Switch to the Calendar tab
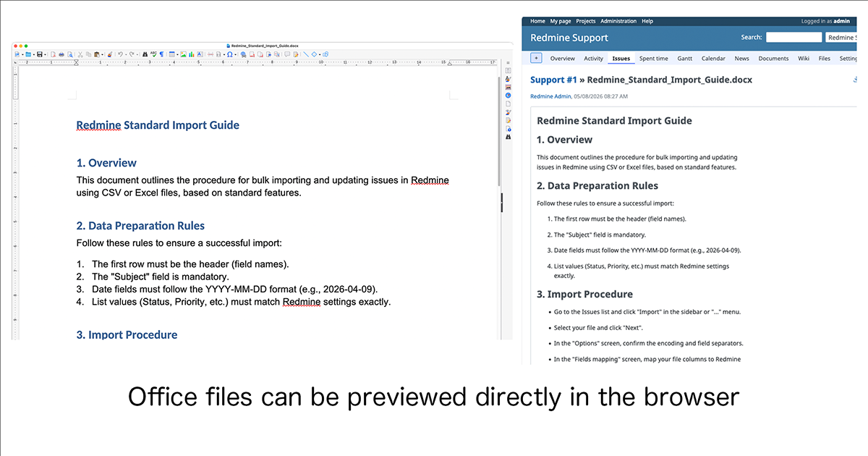 (713, 59)
